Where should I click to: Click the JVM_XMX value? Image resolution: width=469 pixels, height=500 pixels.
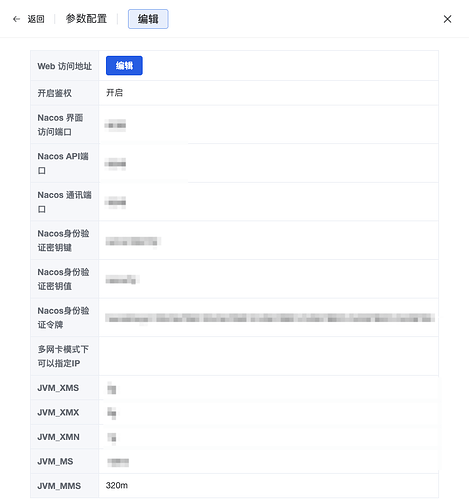coord(112,413)
